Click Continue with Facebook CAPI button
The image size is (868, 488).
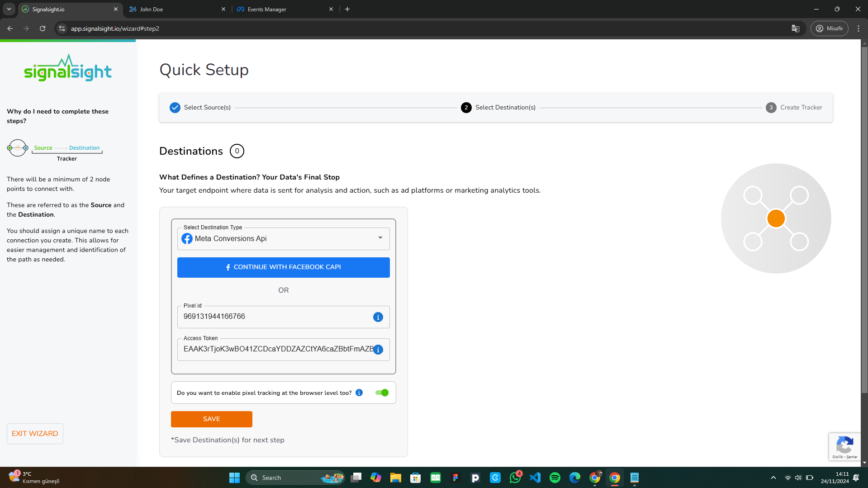click(x=283, y=267)
